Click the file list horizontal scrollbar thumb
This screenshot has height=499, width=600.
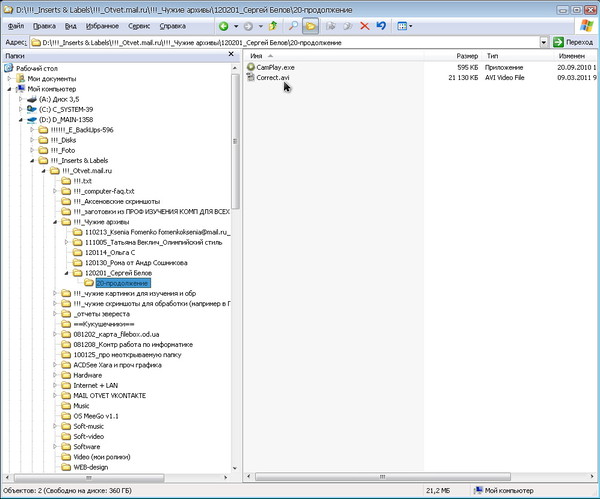383,477
